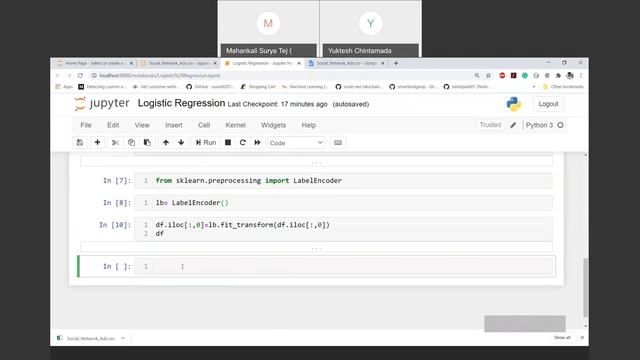Screen dimensions: 640x360
Task: Rename notebook by clicking Logistic Regression title
Action: pyautogui.click(x=181, y=103)
